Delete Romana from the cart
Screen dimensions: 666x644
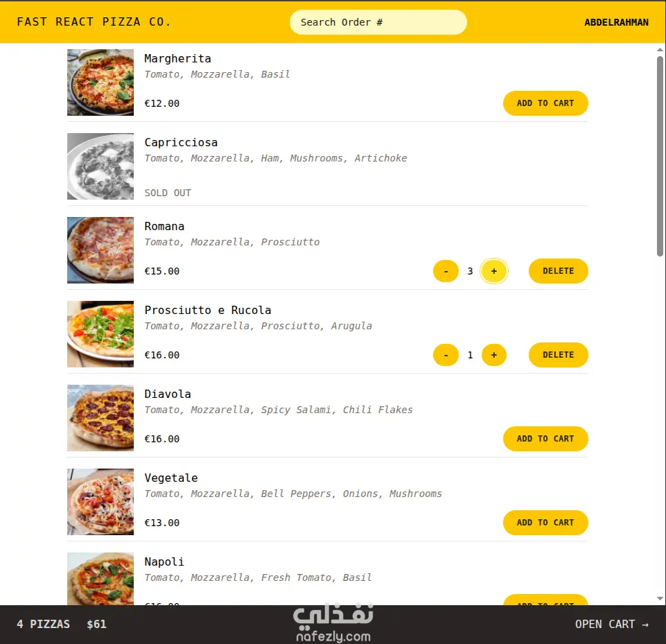[558, 271]
